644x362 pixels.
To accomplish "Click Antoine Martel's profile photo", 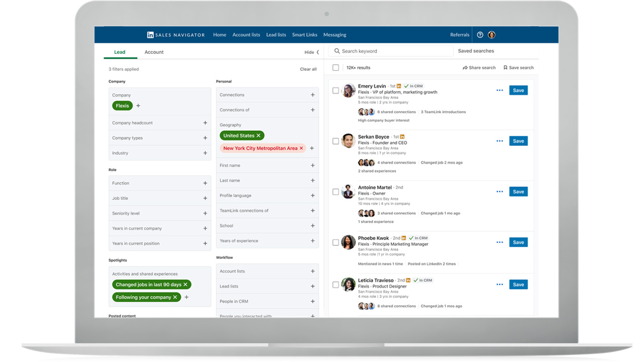I will [348, 192].
